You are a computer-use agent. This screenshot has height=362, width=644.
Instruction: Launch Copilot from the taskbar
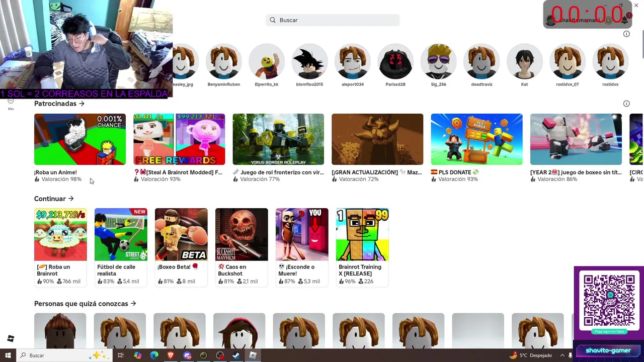tap(138, 355)
